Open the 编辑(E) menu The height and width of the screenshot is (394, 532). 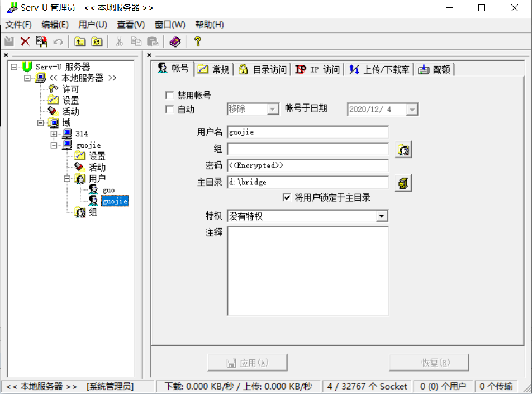[x=55, y=25]
